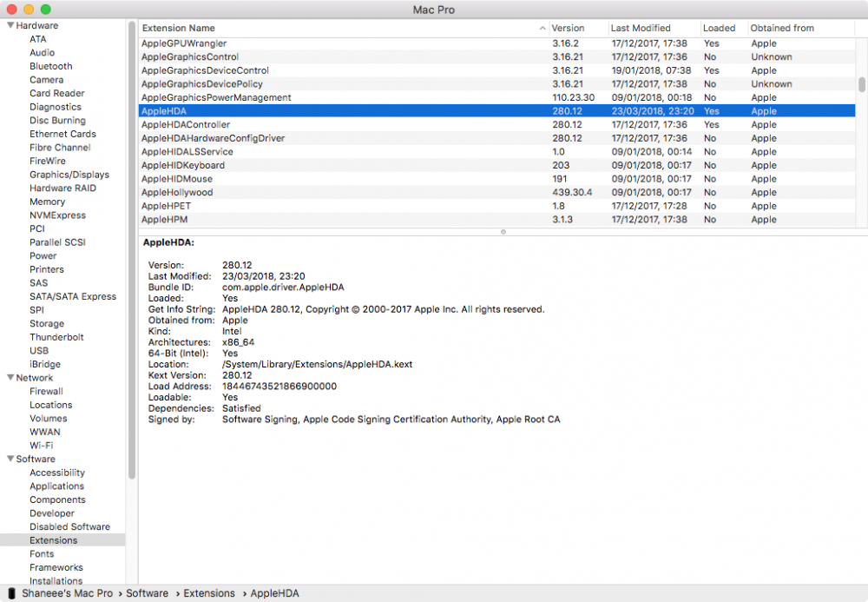Image resolution: width=868 pixels, height=602 pixels.
Task: Select WWAN under Network
Action: (x=45, y=432)
